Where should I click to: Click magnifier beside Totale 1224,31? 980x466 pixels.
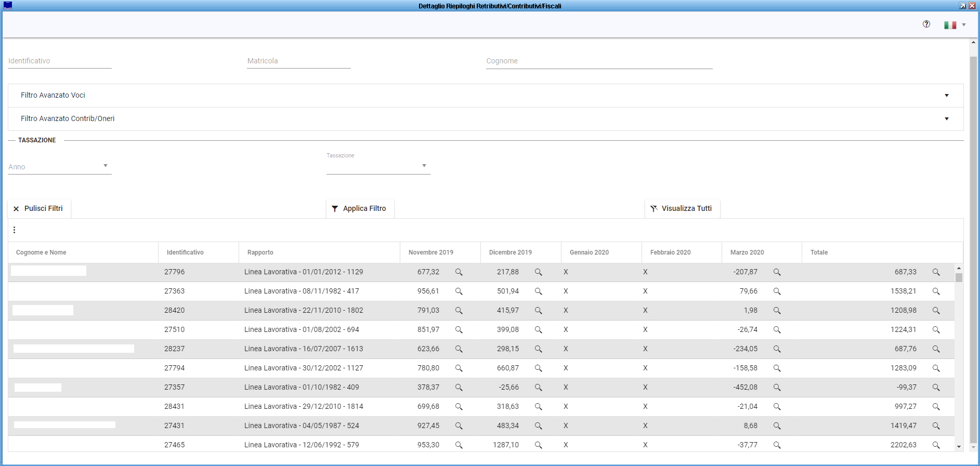pyautogui.click(x=936, y=330)
